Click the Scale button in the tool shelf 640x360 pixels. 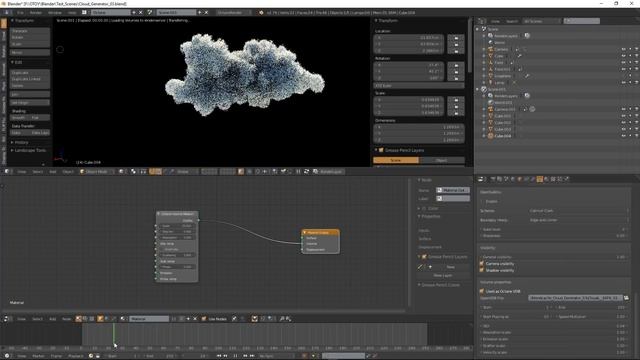(x=30, y=44)
